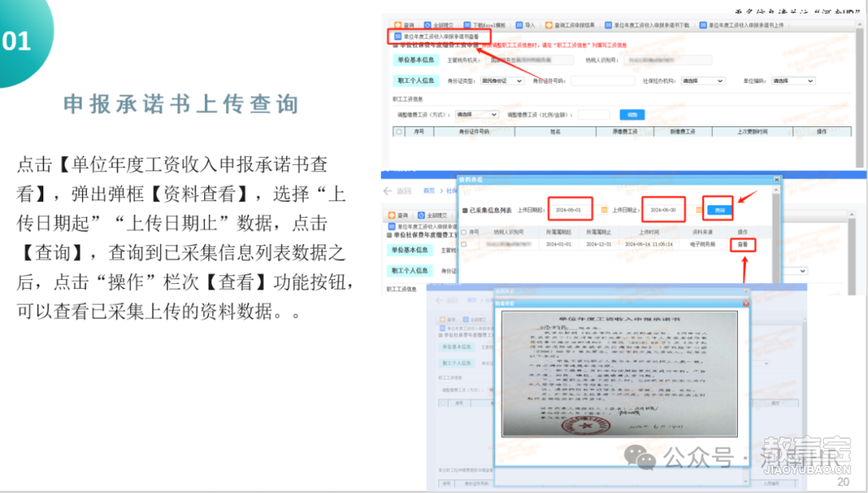Click the 调整缴费工资(比例/金额) input field
The height and width of the screenshot is (493, 868).
(594, 115)
